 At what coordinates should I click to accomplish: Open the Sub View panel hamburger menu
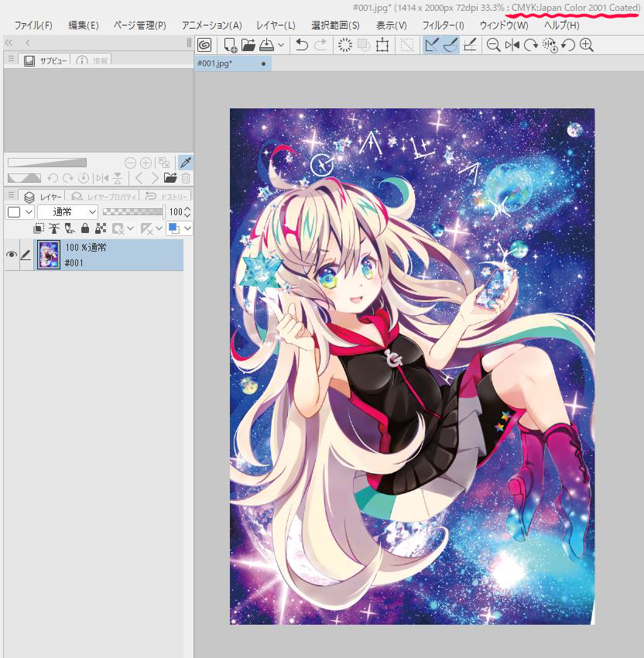coord(12,60)
